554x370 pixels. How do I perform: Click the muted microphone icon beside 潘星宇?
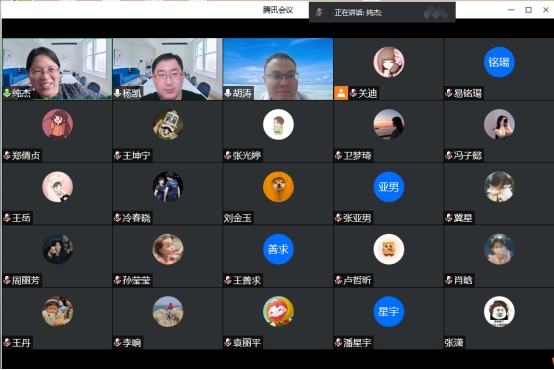click(338, 342)
